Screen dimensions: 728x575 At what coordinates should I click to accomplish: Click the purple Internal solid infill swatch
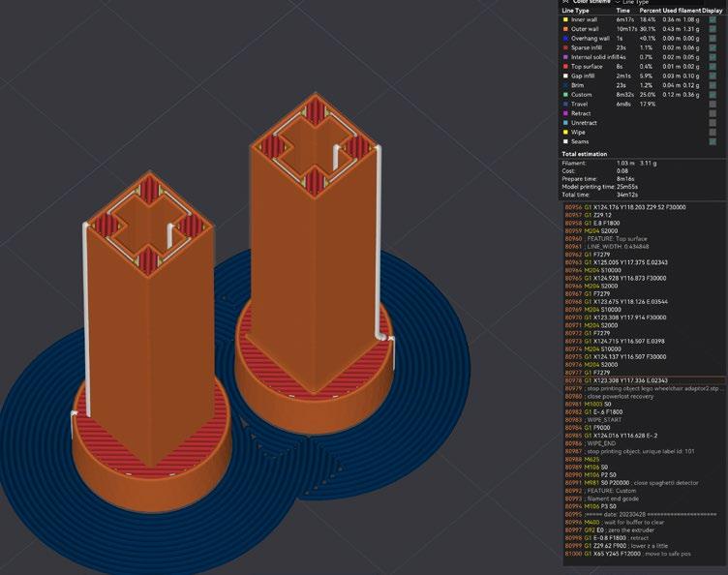[565, 57]
